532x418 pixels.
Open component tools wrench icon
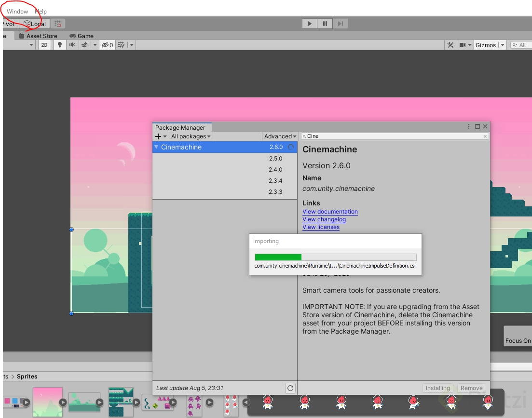tap(450, 45)
